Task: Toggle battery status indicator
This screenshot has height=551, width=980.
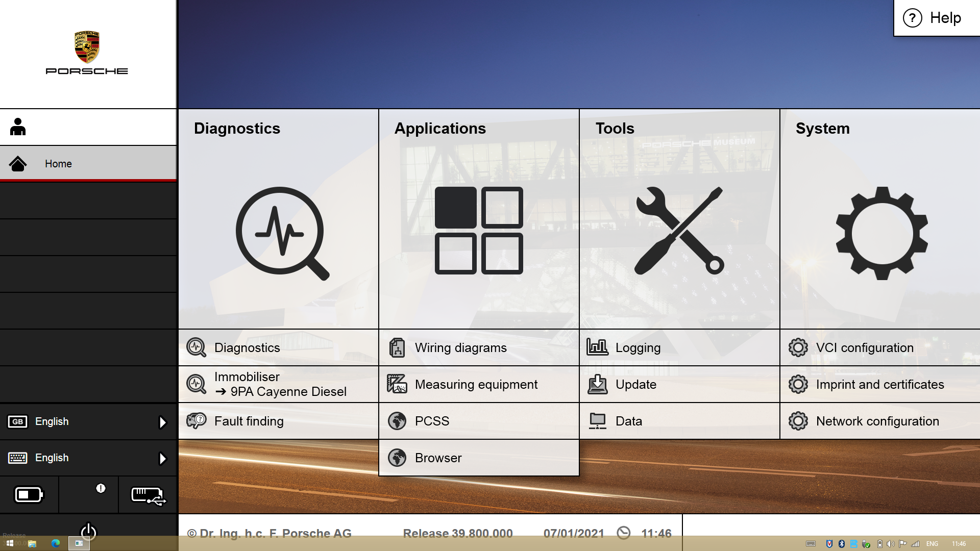Action: (x=29, y=494)
